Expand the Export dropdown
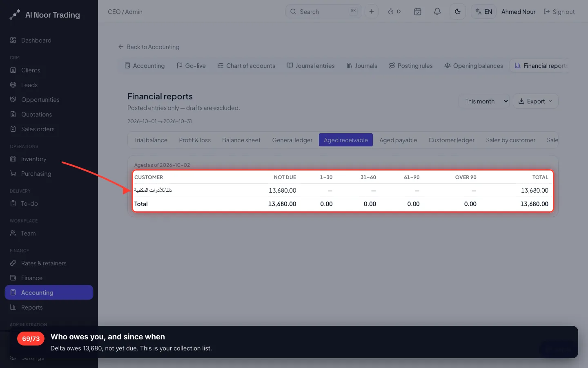588x368 pixels. click(x=535, y=101)
